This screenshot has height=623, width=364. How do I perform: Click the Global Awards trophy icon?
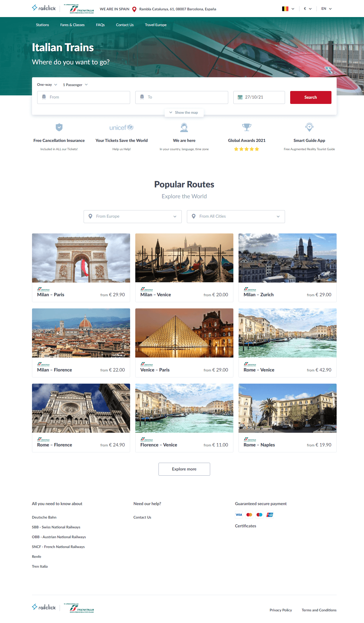pos(247,127)
